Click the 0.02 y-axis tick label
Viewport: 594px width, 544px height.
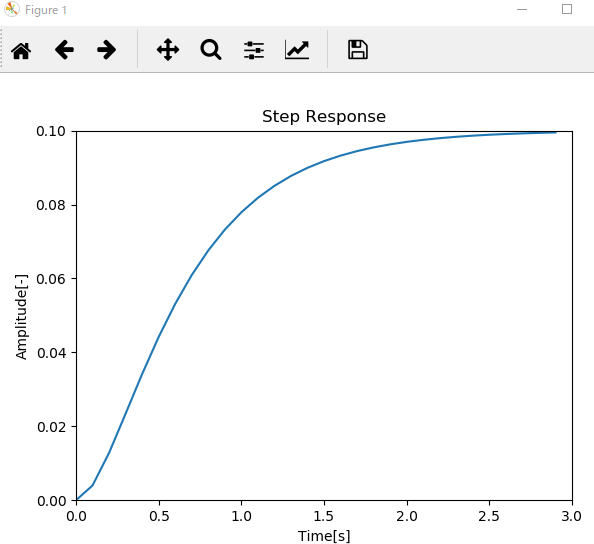tap(51, 427)
